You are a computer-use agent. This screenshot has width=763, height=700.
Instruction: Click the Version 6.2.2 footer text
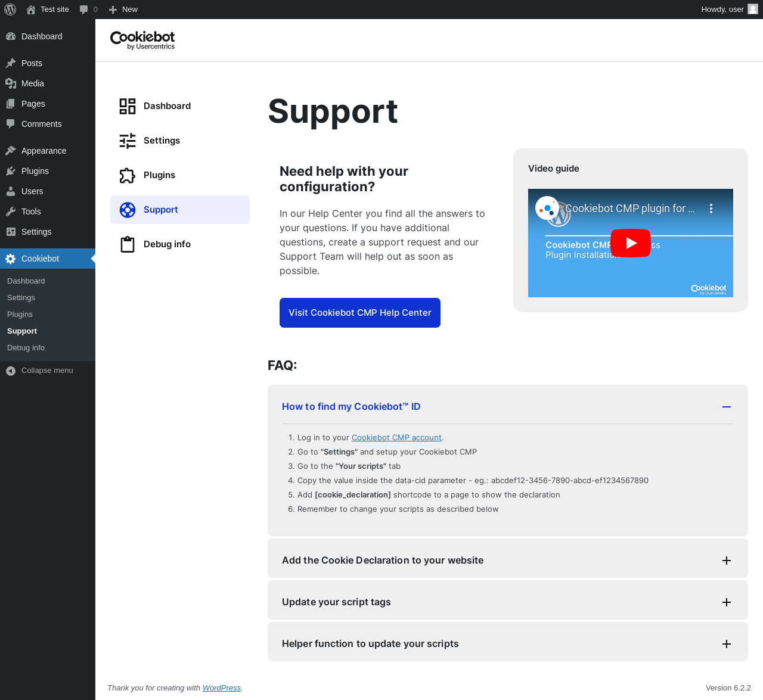[x=728, y=687]
